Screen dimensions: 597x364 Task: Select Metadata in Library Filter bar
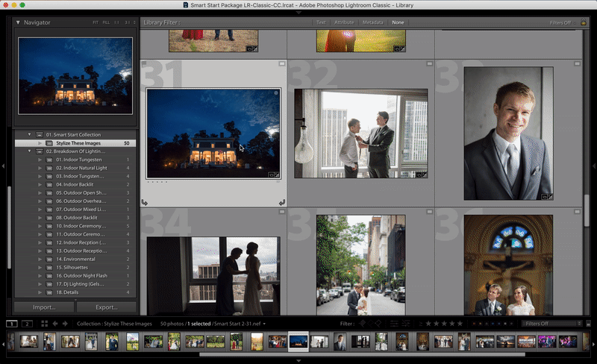pos(373,22)
